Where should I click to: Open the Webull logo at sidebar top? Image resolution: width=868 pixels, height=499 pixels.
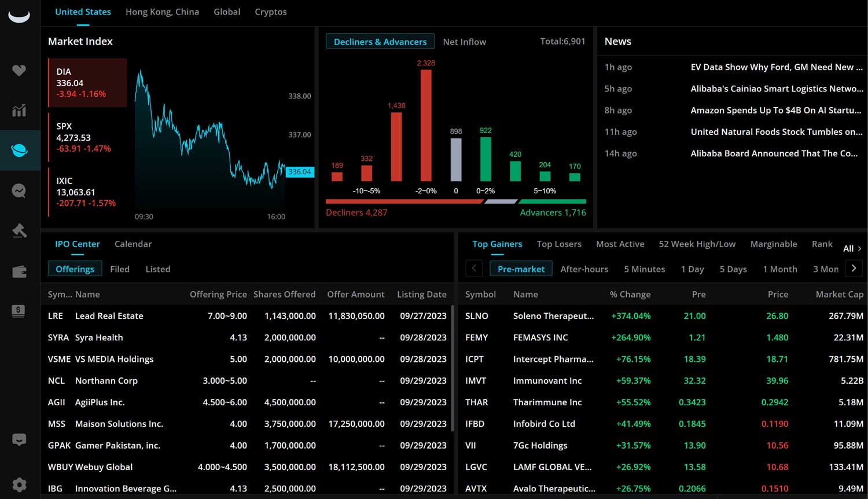(x=19, y=16)
